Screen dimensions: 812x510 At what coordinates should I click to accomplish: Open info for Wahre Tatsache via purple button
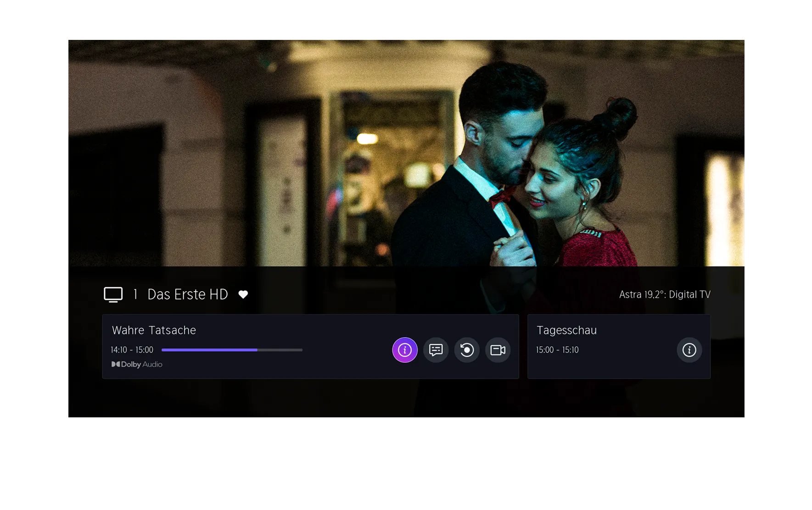click(x=404, y=350)
